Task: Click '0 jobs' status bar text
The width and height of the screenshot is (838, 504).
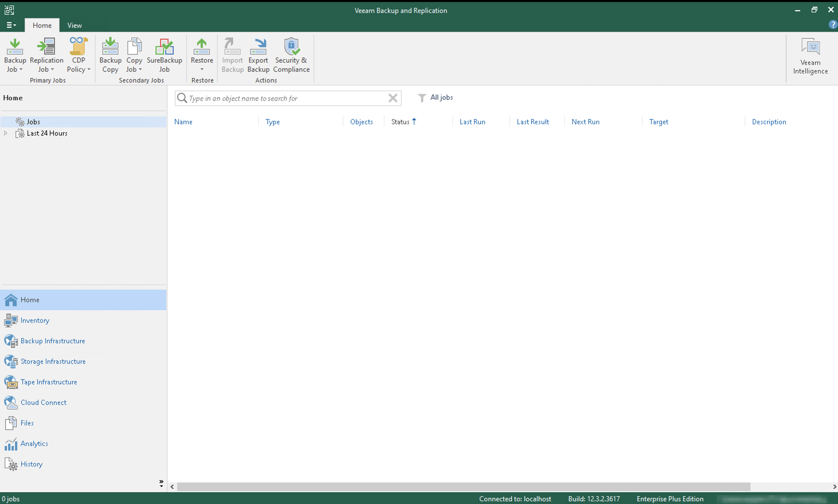Action: 11,499
